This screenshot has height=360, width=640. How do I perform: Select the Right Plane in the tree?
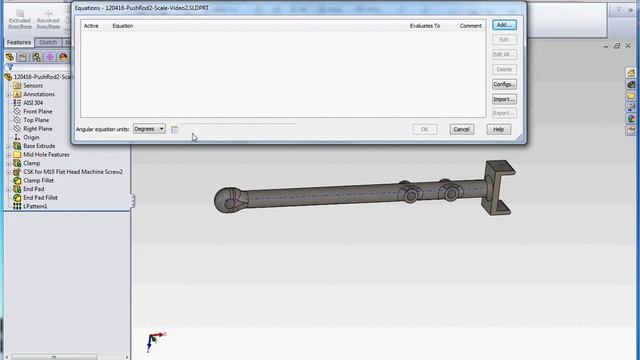[33, 129]
